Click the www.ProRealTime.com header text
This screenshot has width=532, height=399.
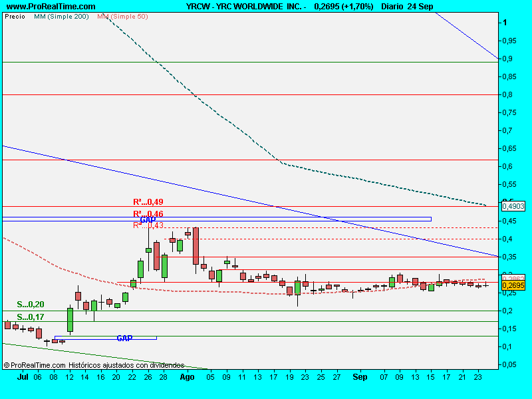coord(51,7)
